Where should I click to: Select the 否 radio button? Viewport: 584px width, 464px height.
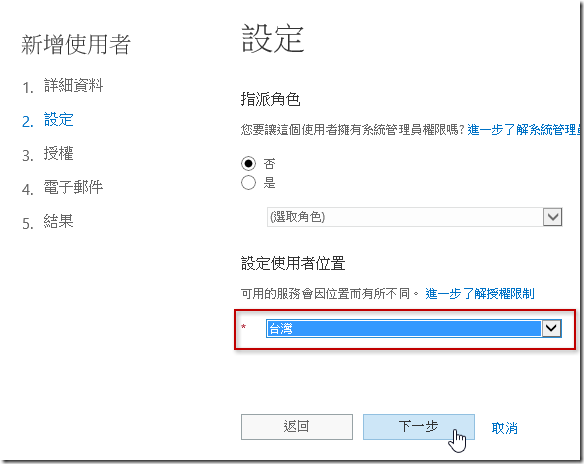(x=248, y=163)
